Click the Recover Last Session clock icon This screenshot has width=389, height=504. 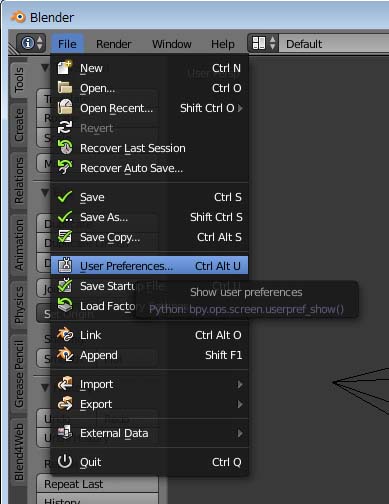click(x=65, y=147)
